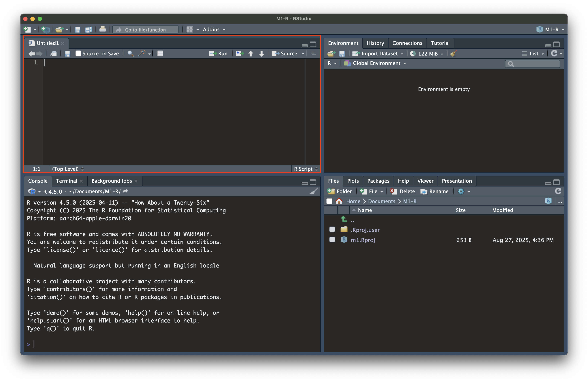This screenshot has height=382, width=588.
Task: Switch to the Terminal tab
Action: [x=66, y=181]
